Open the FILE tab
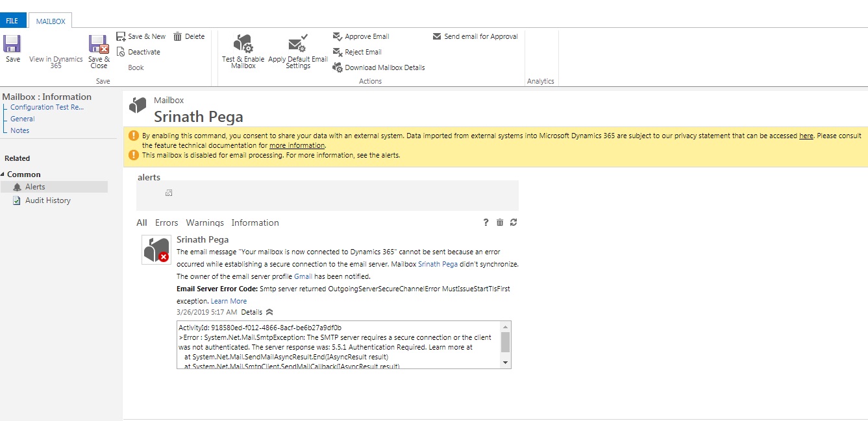This screenshot has width=868, height=421. pos(12,21)
